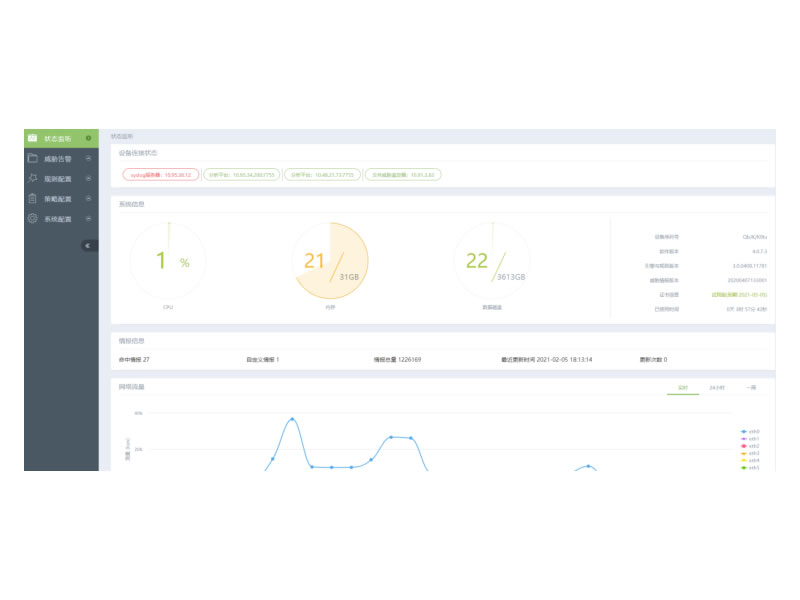Click the 规则配置 pin icon
800x600 pixels.
click(x=32, y=178)
